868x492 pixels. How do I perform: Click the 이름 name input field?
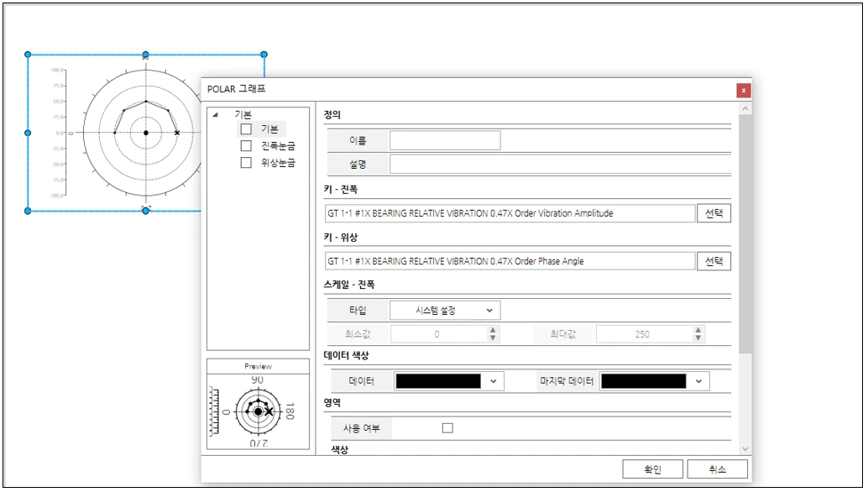coord(445,140)
